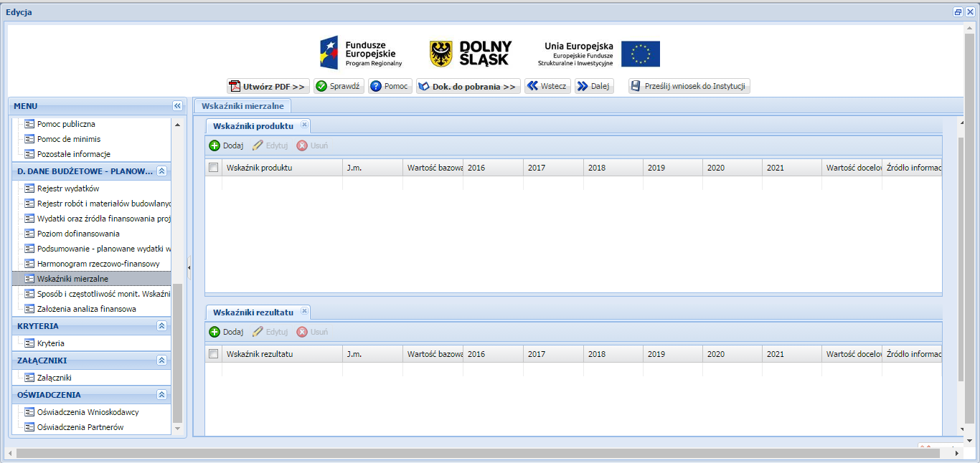
Task: Open Pomoc help button
Action: coord(390,86)
